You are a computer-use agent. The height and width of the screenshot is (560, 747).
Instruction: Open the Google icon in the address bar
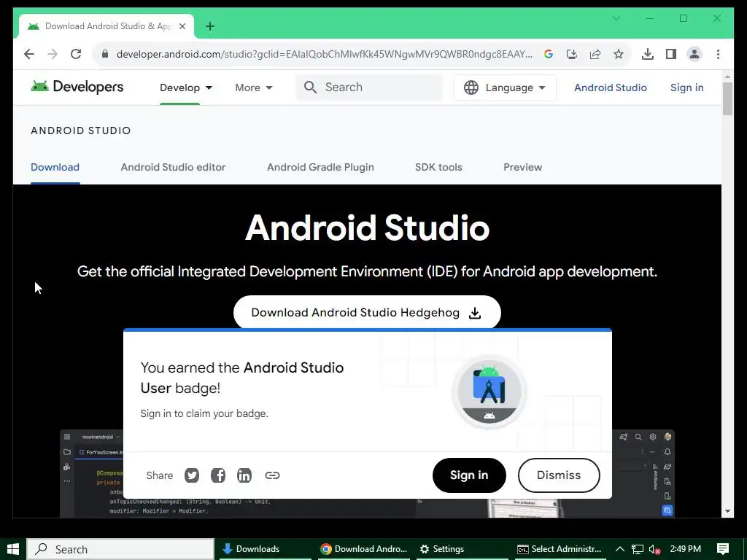tap(549, 54)
